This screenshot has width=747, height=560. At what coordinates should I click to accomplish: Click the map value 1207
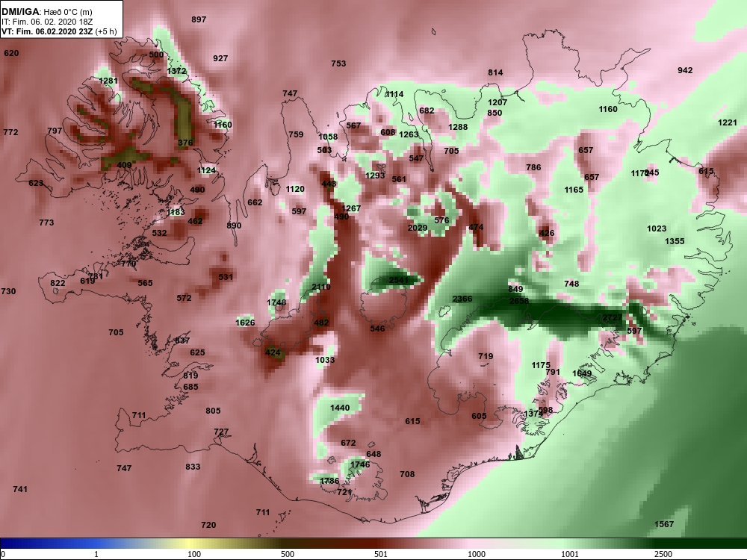(498, 102)
